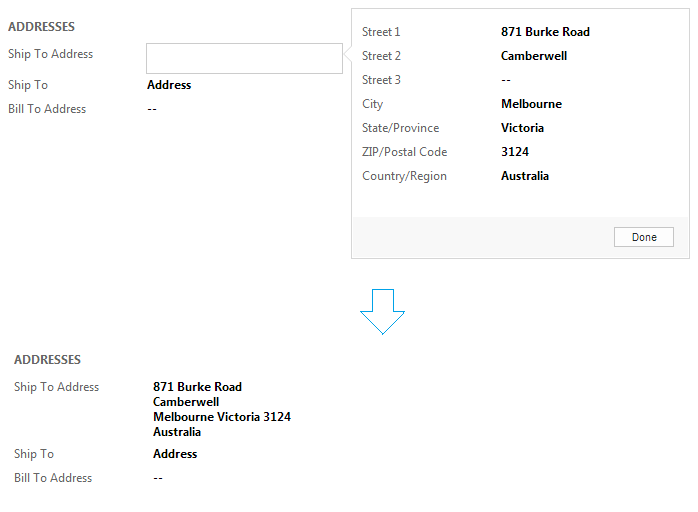Click the blue downward arrow graphic
Image resolution: width=698 pixels, height=512 pixels.
[x=382, y=311]
